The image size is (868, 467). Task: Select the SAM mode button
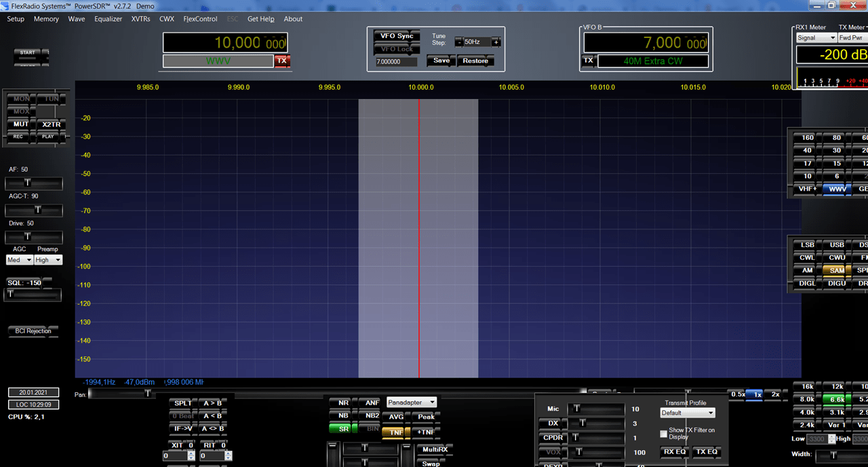837,270
